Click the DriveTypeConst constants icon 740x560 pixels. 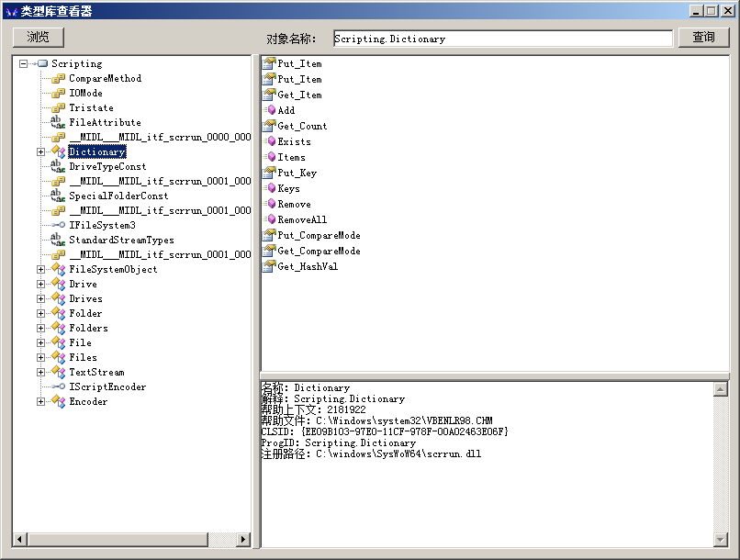pos(58,166)
